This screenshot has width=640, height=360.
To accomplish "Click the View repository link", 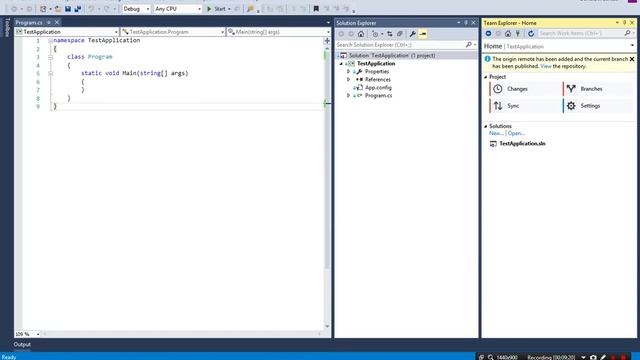I will pos(546,66).
